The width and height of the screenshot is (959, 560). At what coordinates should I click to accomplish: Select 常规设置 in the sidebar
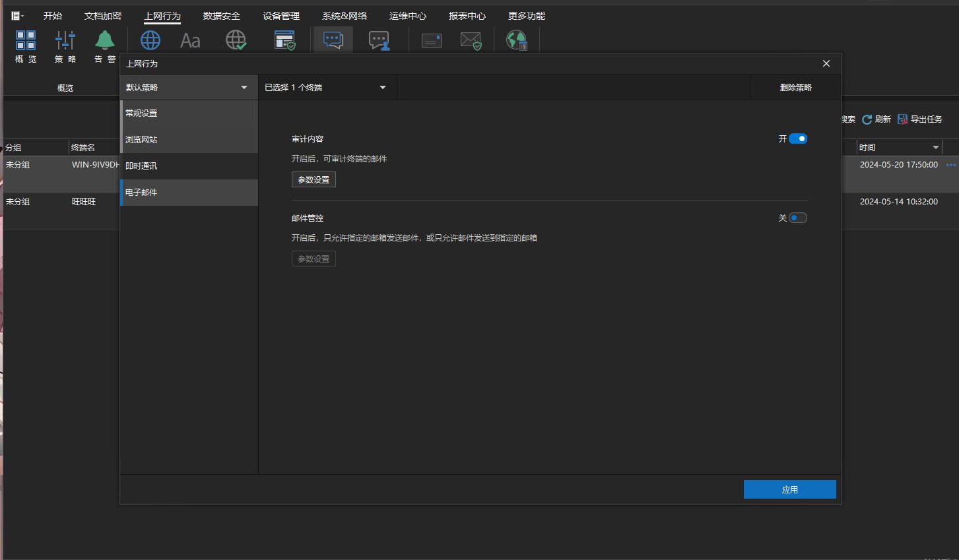189,113
